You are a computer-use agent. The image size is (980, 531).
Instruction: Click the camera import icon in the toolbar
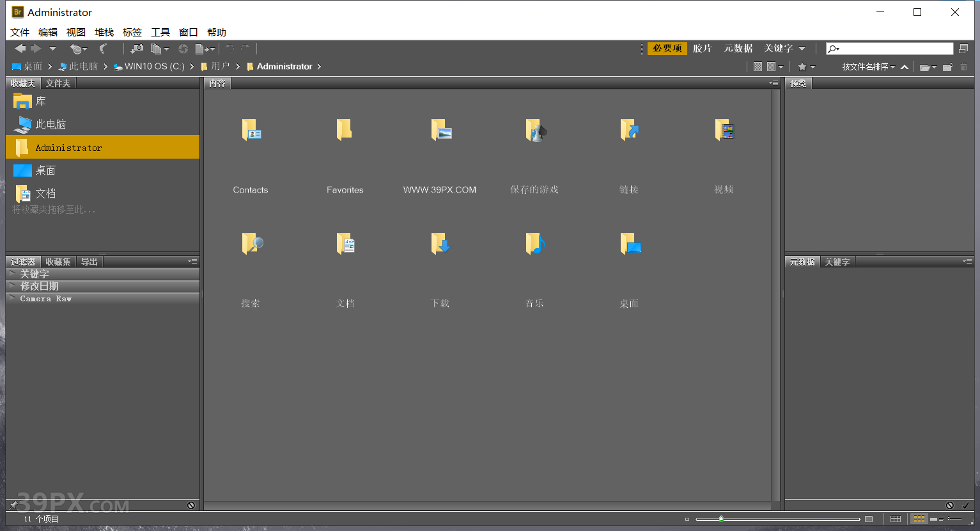136,48
